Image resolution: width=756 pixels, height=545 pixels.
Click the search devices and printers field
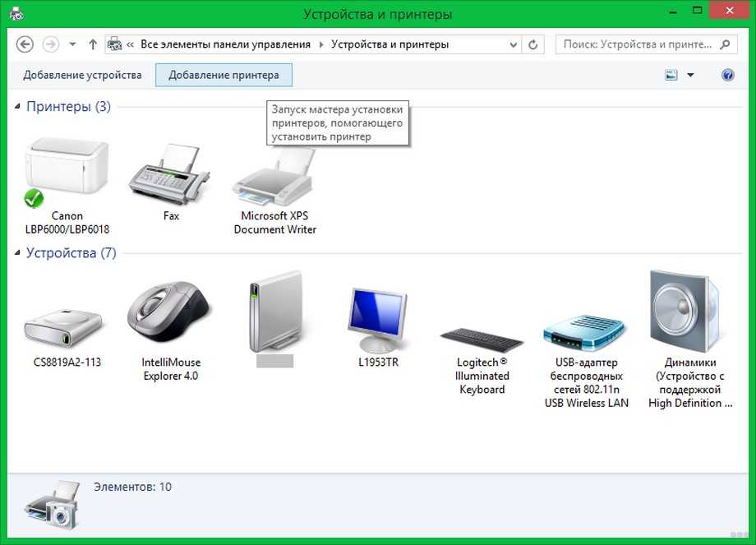pos(637,44)
